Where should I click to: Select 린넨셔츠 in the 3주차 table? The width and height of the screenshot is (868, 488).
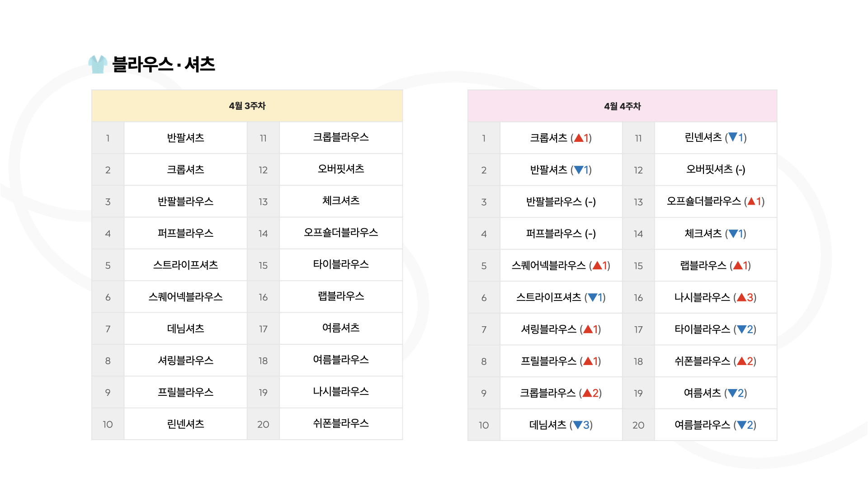186,424
